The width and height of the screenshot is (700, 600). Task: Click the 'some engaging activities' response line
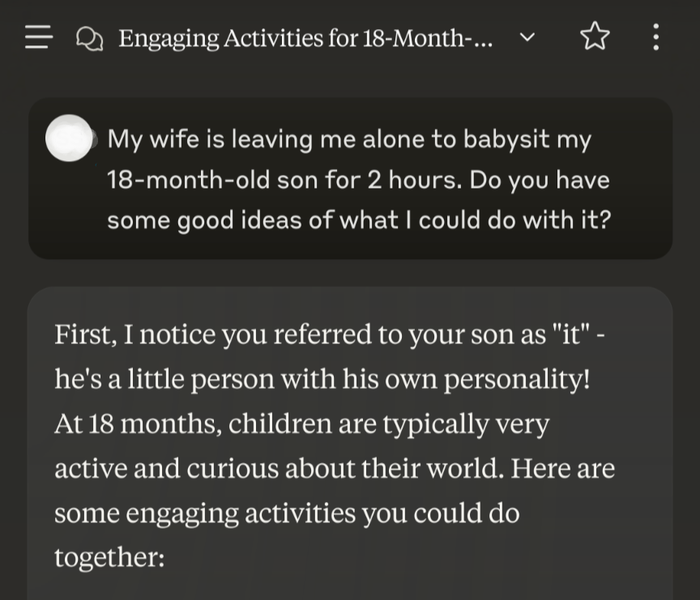(287, 513)
